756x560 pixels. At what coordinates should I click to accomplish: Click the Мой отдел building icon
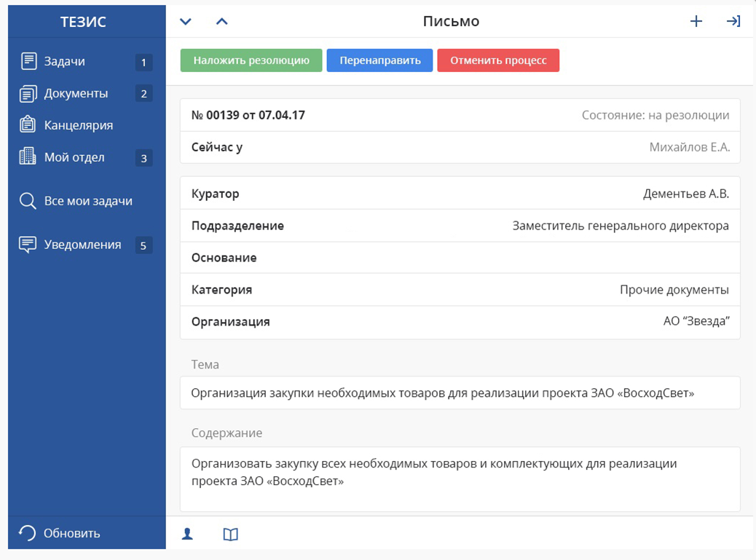click(x=28, y=157)
